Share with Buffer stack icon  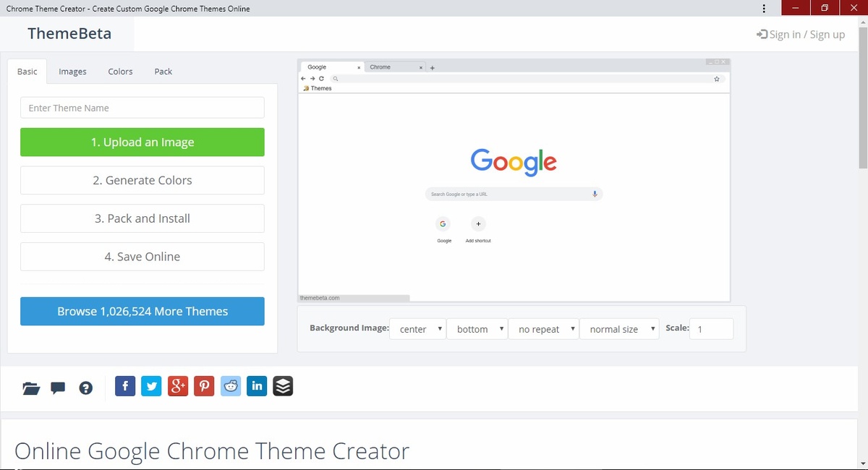(283, 386)
